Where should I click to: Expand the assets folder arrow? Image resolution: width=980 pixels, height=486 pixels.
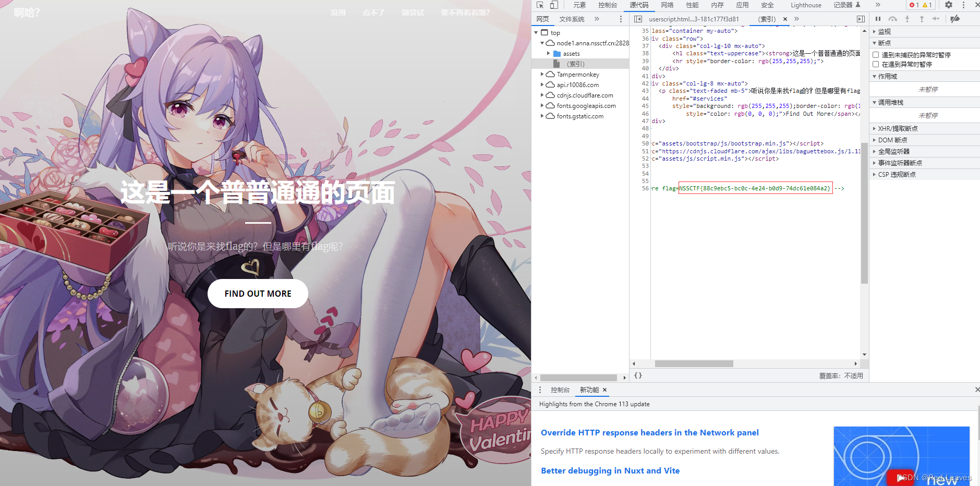point(549,53)
